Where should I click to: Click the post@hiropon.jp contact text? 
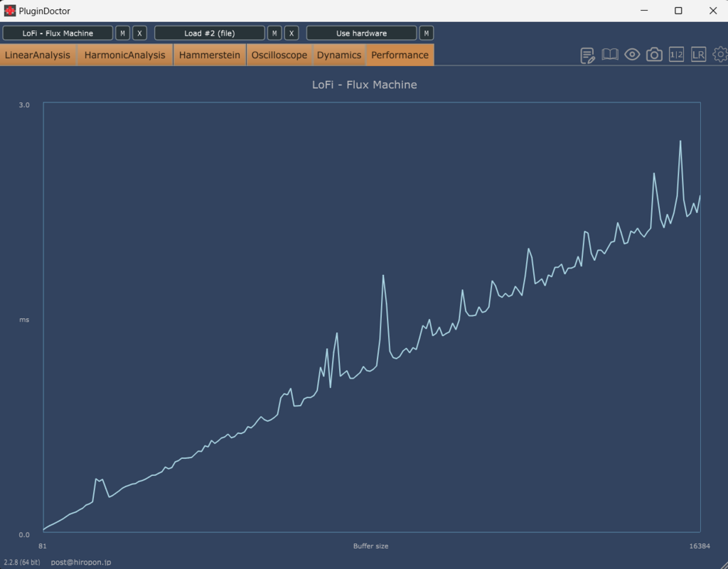coord(81,562)
